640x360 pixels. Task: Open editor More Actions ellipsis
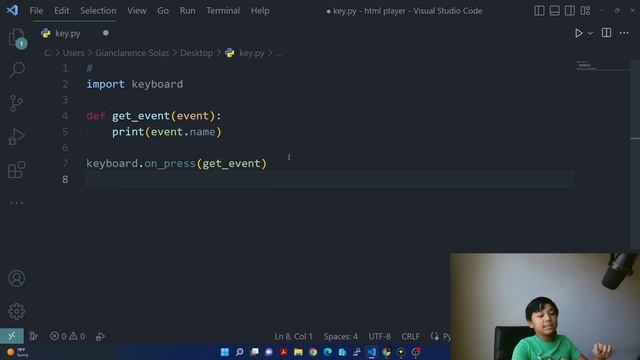[x=624, y=33]
